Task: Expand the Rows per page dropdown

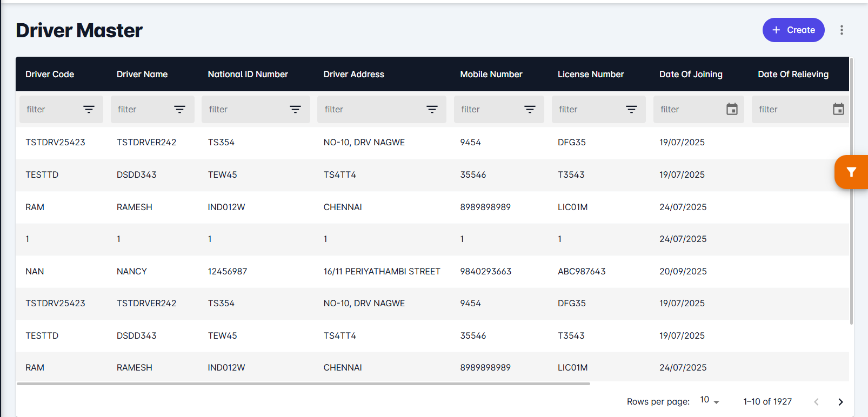Action: 710,401
